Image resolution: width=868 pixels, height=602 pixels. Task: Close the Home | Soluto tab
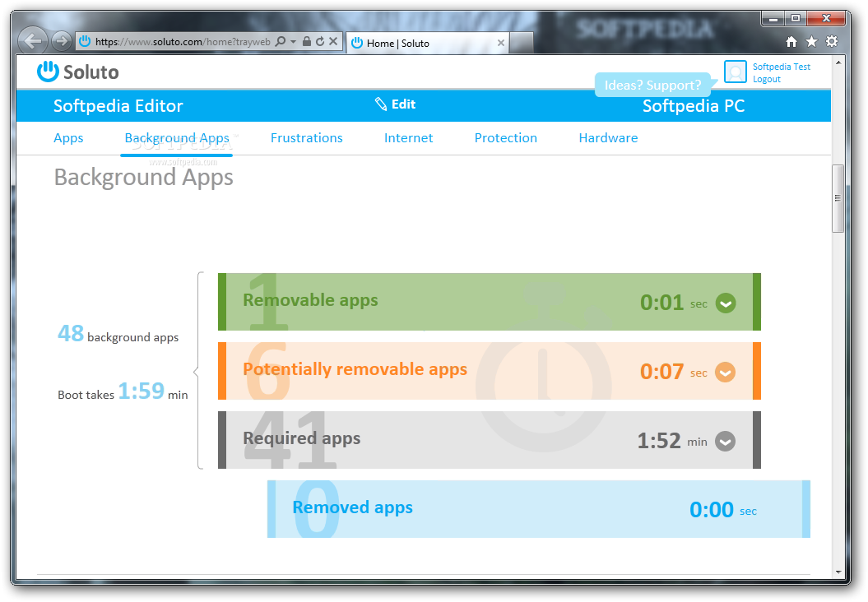pos(500,43)
